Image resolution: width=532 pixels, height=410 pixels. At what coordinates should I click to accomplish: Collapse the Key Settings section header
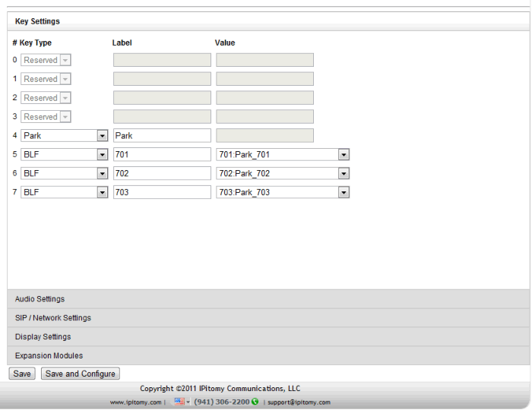[x=268, y=21]
